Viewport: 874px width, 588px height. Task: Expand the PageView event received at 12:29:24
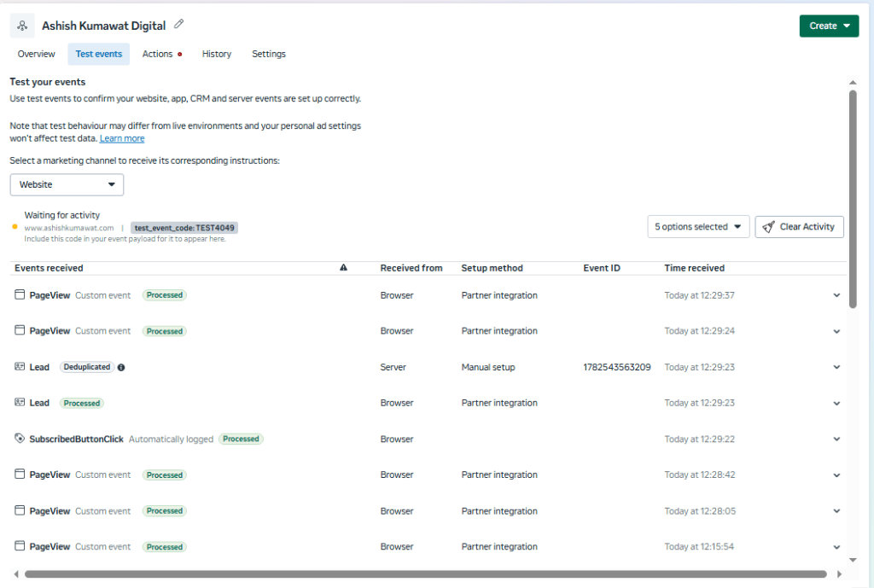[836, 331]
